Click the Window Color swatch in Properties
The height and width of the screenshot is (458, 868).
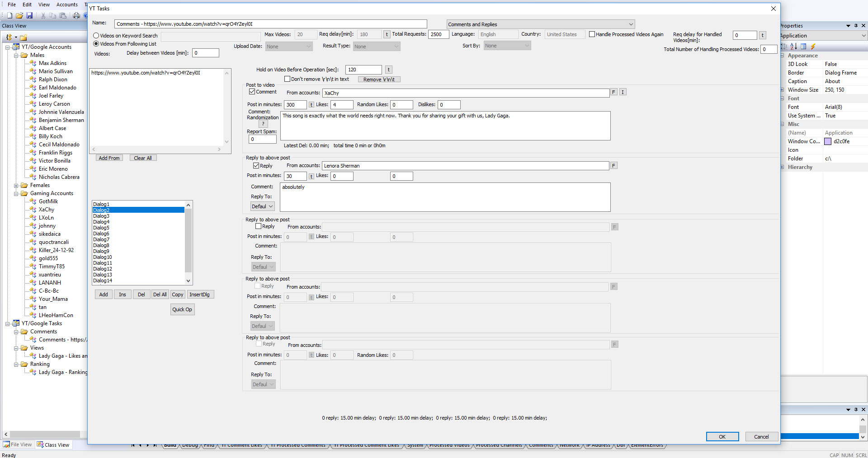pyautogui.click(x=828, y=141)
